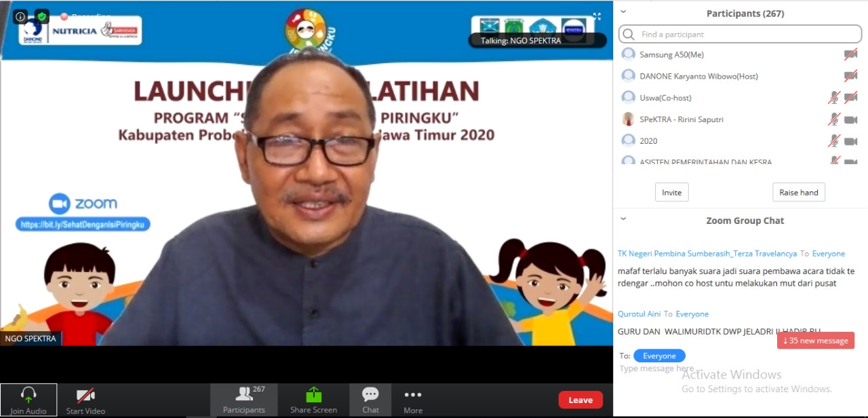
Task: Leave the meeting with the red button
Action: (x=580, y=400)
